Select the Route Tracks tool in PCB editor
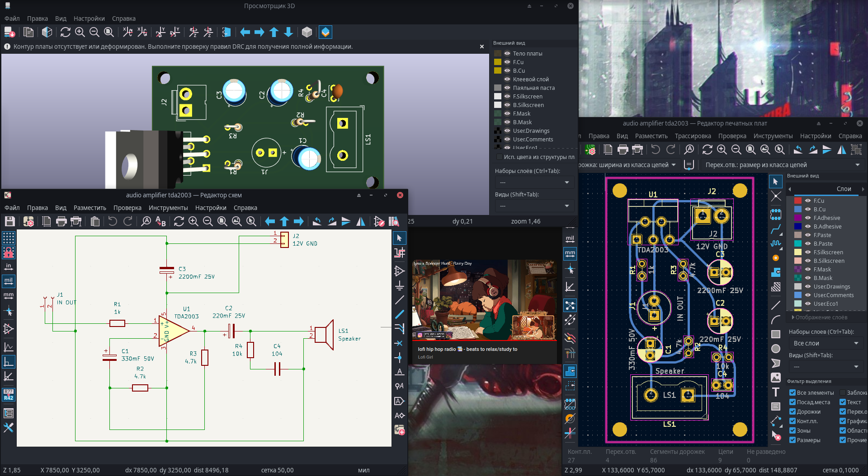 click(776, 229)
